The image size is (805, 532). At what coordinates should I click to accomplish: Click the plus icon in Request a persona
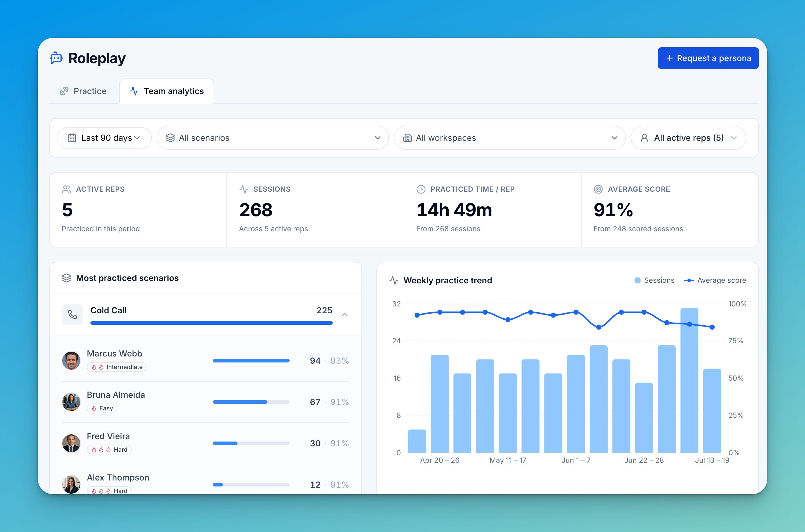[669, 58]
